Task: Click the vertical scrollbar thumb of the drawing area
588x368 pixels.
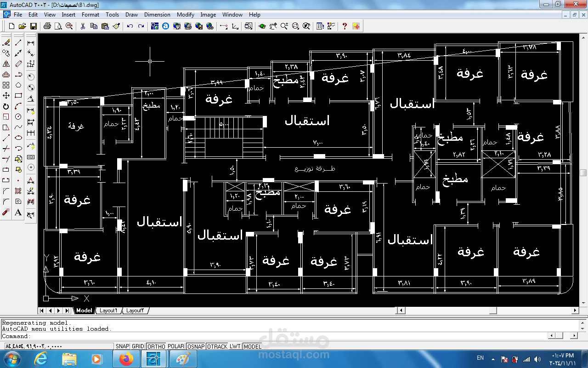Action: point(583,172)
